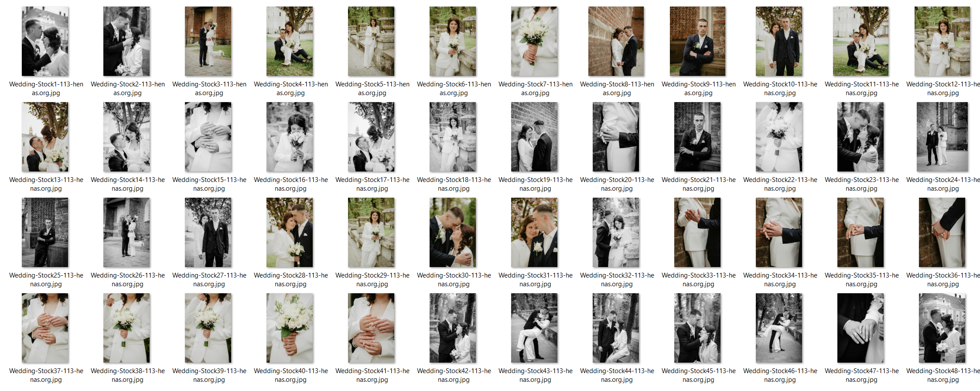Select the Wedding-Stock44 photo thumbnail
980x391 pixels.
point(616,328)
